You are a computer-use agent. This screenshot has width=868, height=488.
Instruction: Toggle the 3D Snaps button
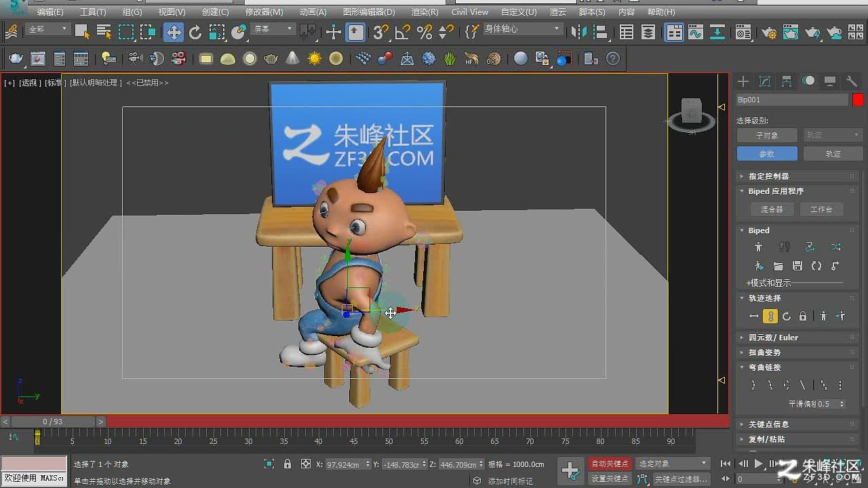(381, 32)
